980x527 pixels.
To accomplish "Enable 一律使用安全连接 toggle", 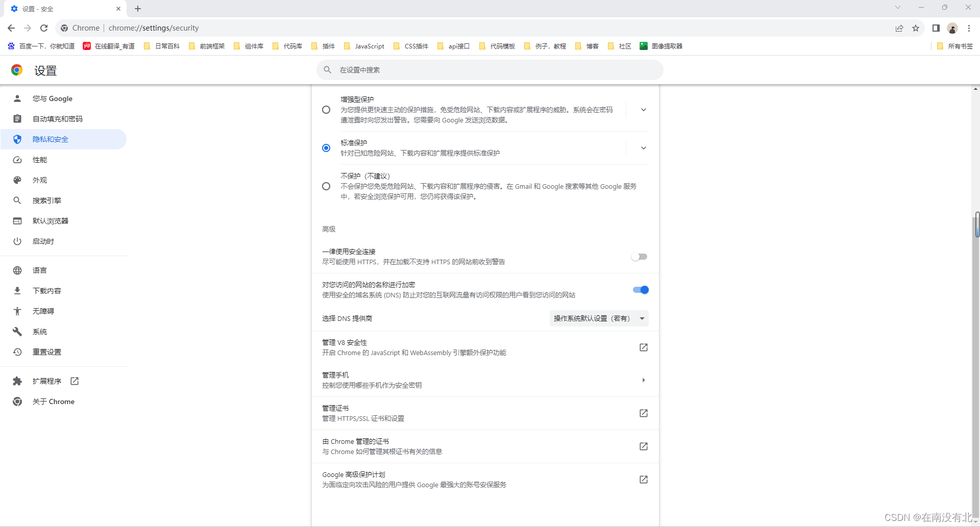I will tap(639, 257).
